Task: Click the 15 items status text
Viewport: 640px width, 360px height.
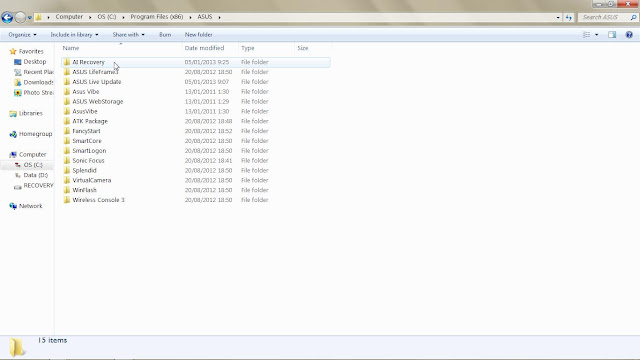Action: [x=52, y=340]
